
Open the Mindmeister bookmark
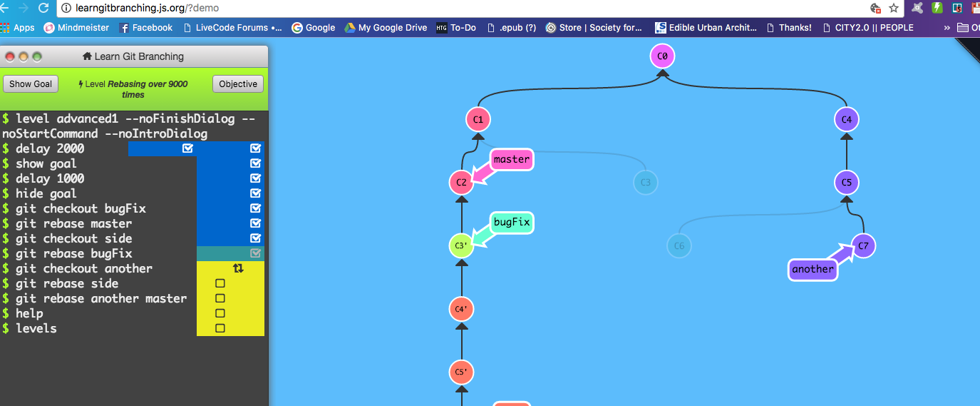[76, 28]
